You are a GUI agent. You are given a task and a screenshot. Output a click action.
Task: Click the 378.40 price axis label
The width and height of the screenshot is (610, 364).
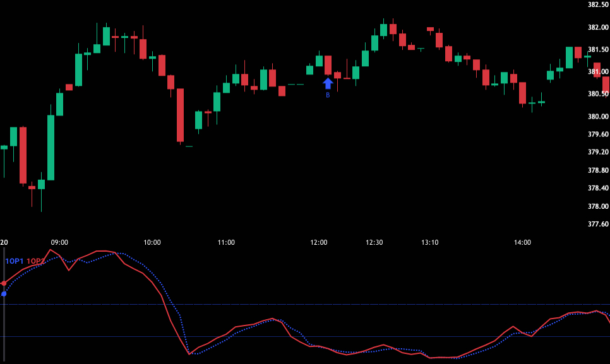click(598, 188)
